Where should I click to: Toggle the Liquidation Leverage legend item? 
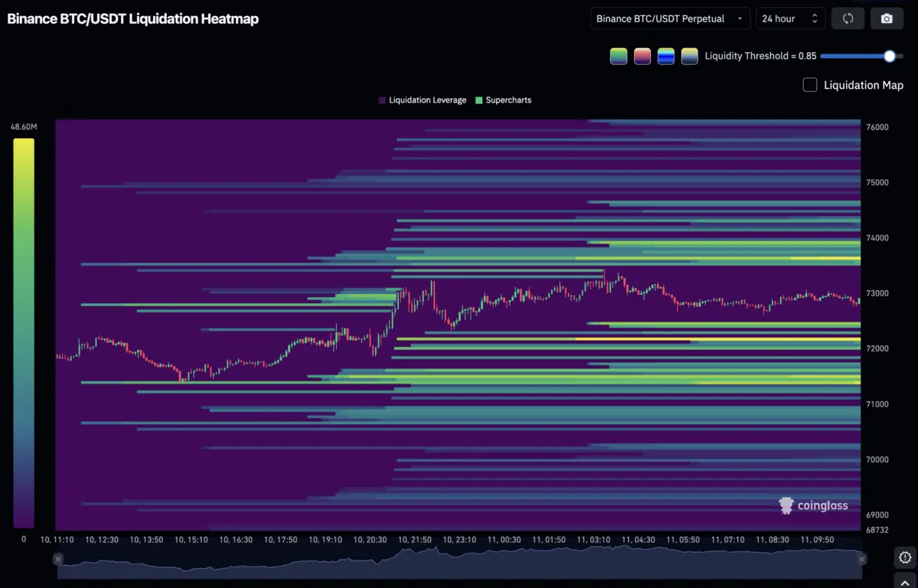(x=422, y=100)
